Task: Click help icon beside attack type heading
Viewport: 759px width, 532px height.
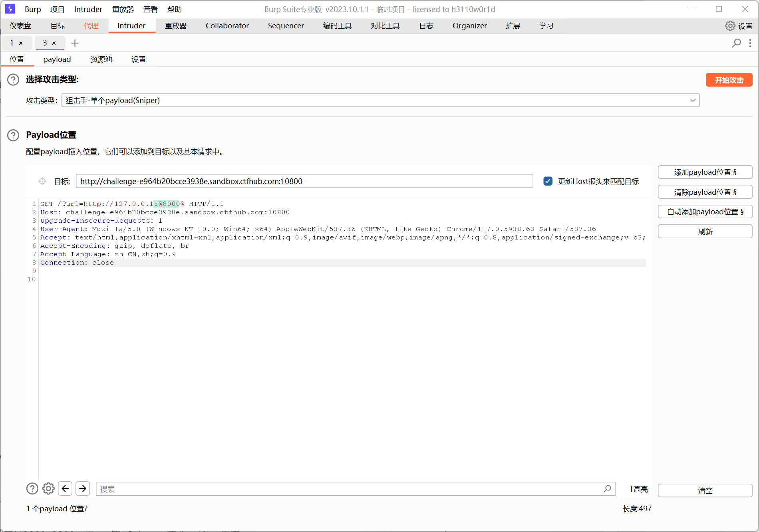Action: coord(13,80)
